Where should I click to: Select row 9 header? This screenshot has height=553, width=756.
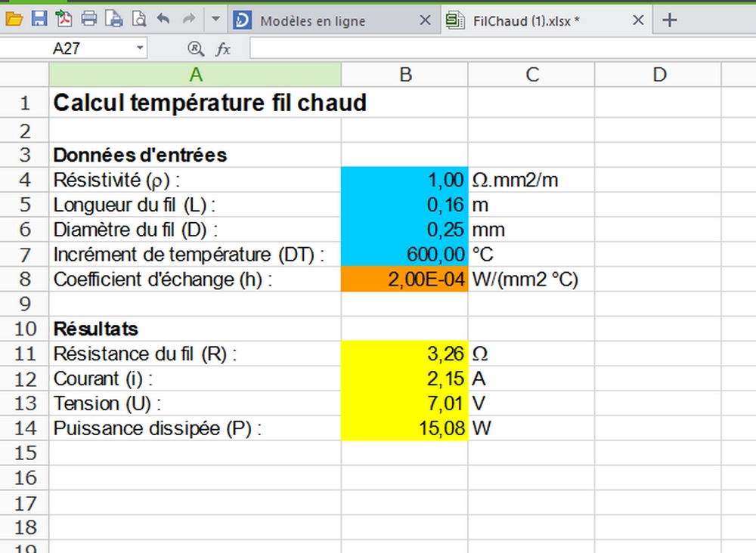pos(25,304)
